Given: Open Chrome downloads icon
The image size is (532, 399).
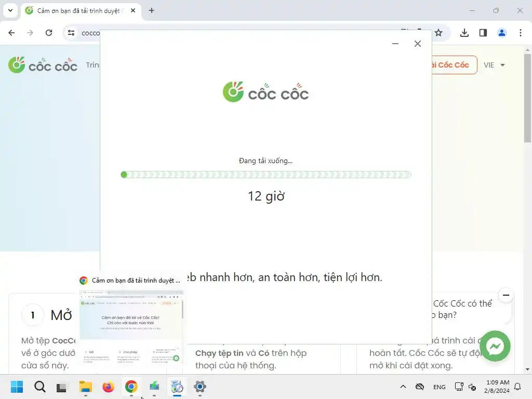Looking at the screenshot, I should [464, 33].
